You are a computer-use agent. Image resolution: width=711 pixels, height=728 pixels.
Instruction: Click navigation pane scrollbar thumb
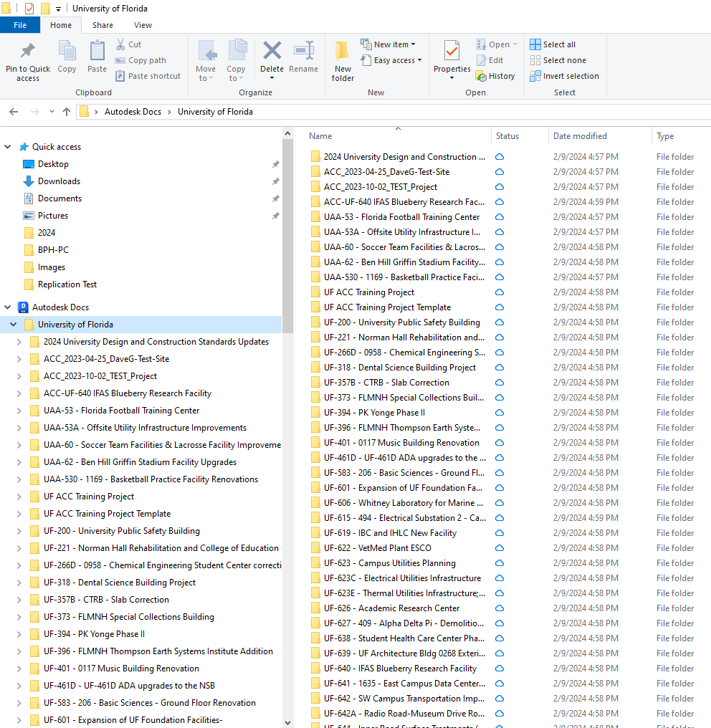click(288, 236)
